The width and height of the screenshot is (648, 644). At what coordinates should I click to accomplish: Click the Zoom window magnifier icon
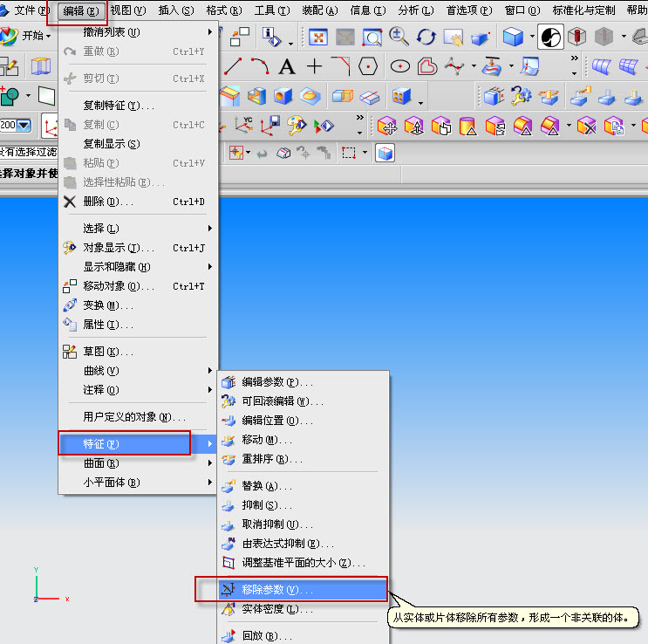(372, 38)
